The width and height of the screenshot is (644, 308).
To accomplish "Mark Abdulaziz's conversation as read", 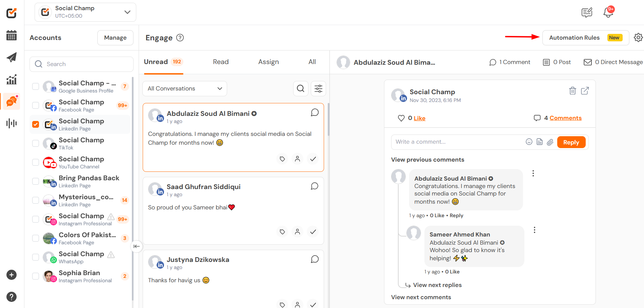I will [x=313, y=159].
